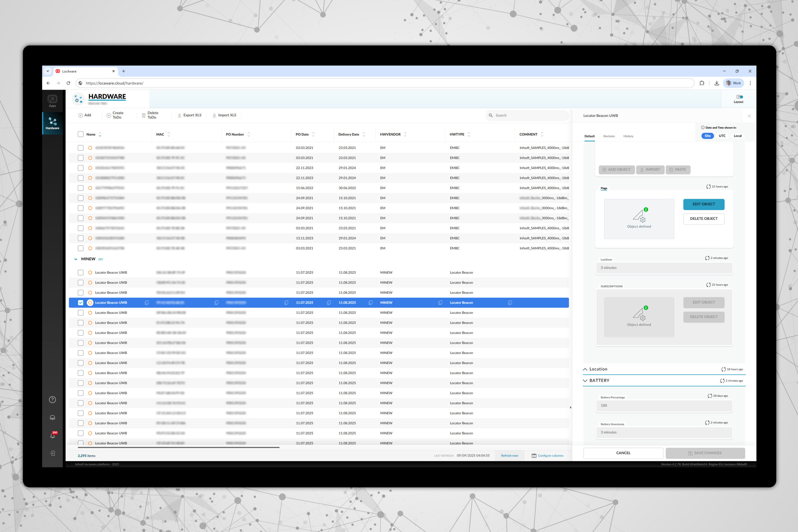Tick the select-all checkbox beside Name
Screen dimensions: 798x532
tap(80, 134)
